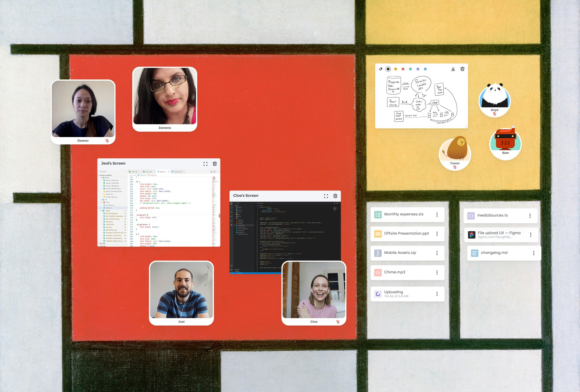
Task: Pick the orange pen color swatch
Action: coord(395,69)
